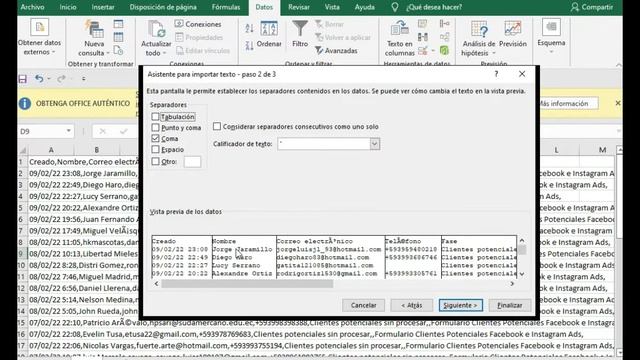Click the Compartir button label

click(597, 7)
